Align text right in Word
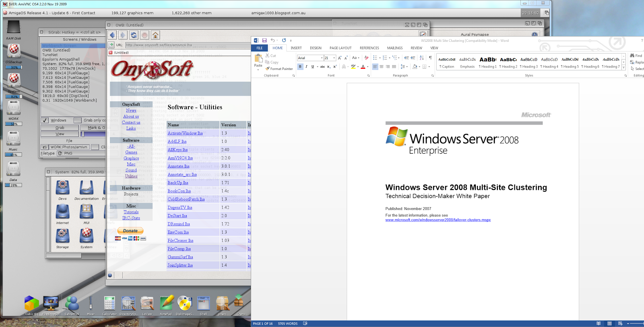Image resolution: width=644 pixels, height=327 pixels. tap(388, 67)
